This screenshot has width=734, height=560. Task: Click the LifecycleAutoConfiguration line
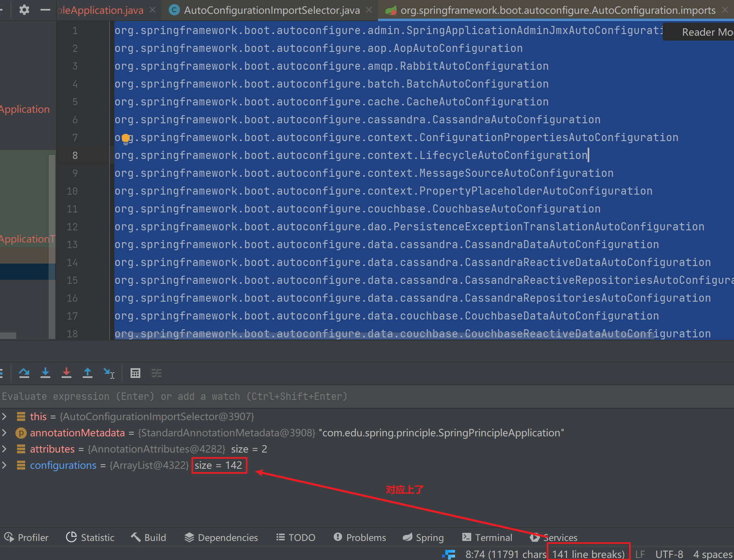351,155
